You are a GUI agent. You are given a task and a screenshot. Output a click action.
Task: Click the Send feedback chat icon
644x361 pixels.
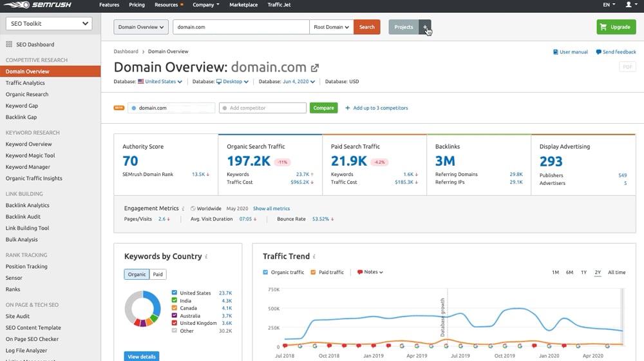pyautogui.click(x=598, y=52)
